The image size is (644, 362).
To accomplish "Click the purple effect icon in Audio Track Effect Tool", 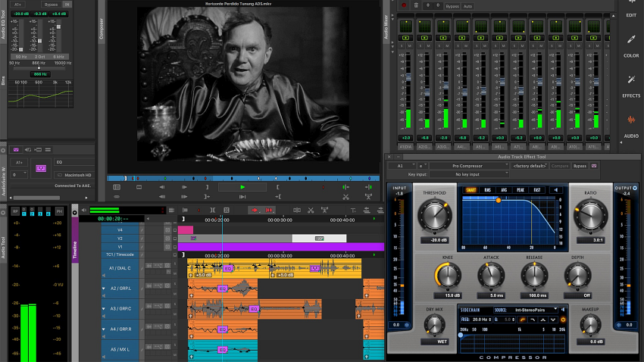I will tap(594, 166).
